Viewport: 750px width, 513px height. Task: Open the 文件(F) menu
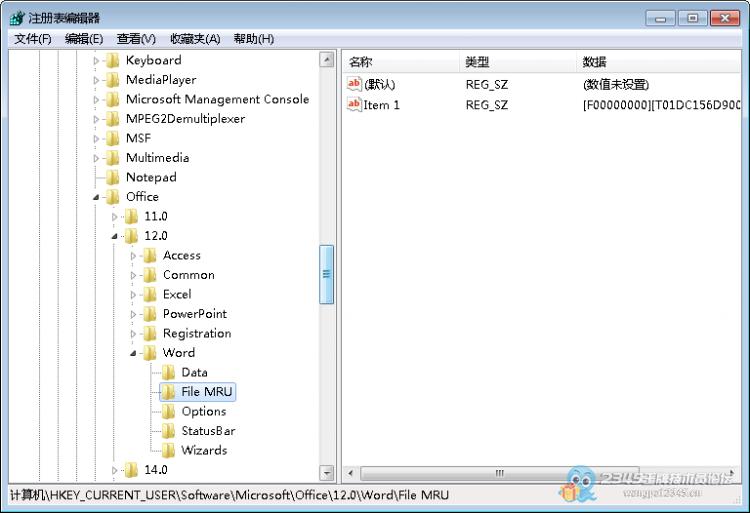(x=33, y=39)
